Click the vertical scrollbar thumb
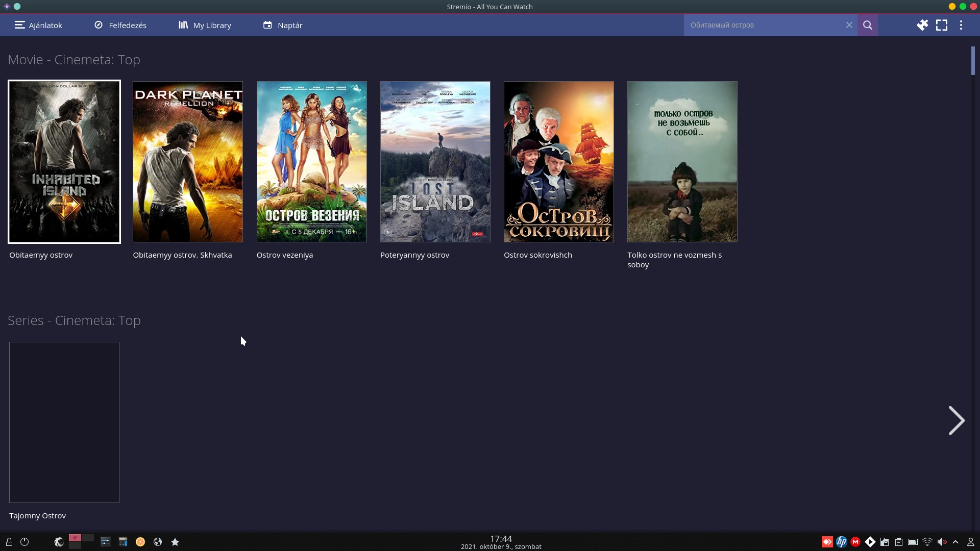This screenshot has width=980, height=551. 973,61
